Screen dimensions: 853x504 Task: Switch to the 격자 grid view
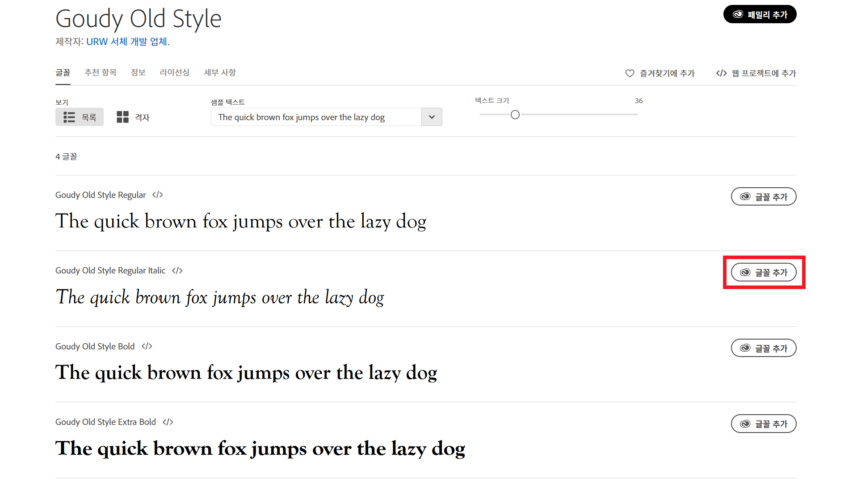coord(133,117)
